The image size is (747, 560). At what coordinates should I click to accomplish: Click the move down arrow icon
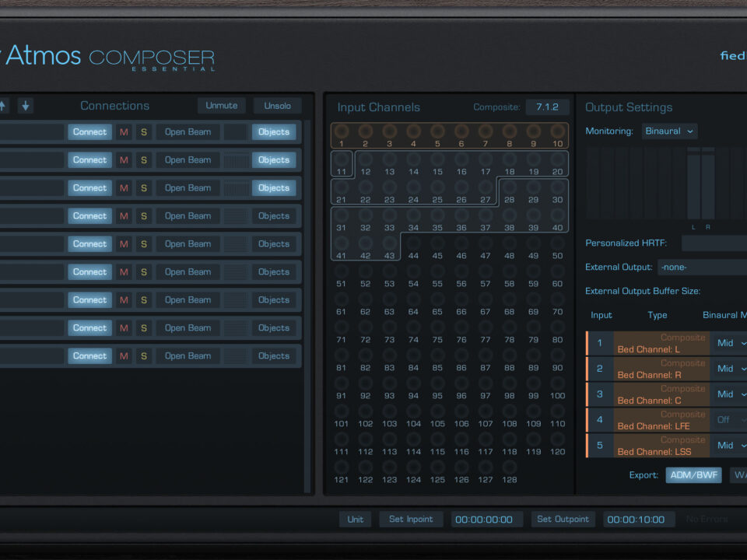coord(26,106)
